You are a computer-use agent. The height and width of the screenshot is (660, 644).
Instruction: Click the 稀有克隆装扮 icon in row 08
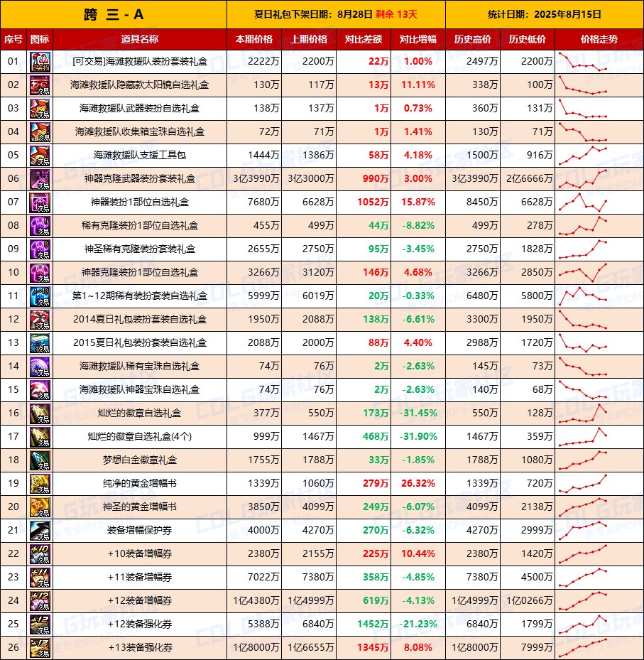tap(40, 226)
